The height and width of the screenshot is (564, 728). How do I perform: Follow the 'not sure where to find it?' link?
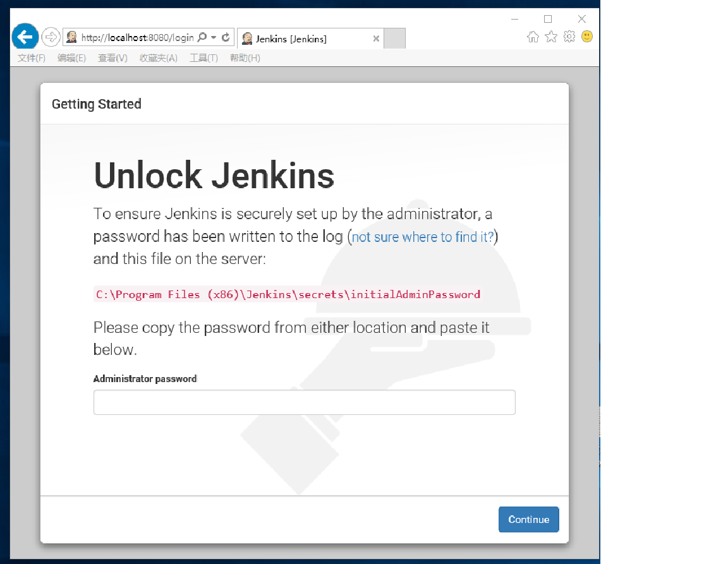pyautogui.click(x=423, y=237)
